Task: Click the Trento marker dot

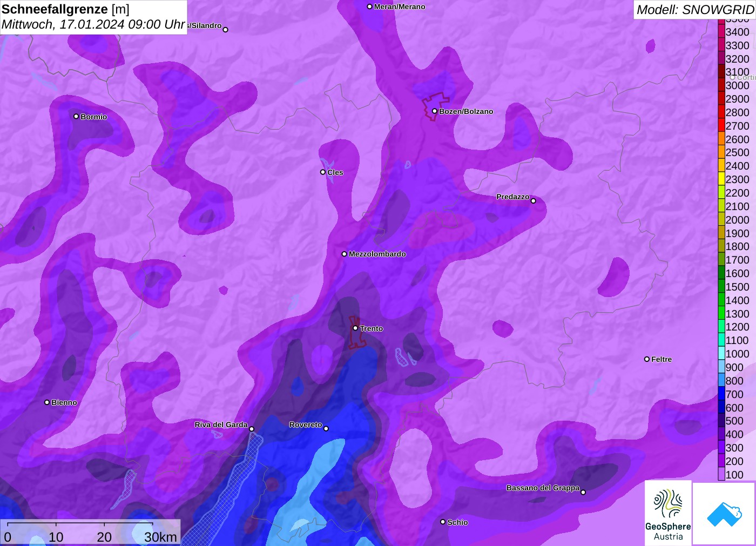Action: 355,328
